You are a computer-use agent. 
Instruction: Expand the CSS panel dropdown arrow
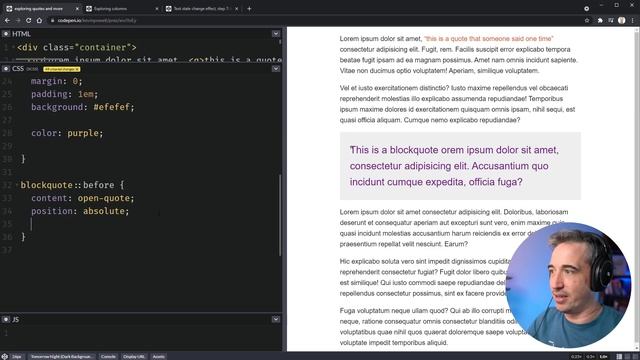tap(276, 69)
